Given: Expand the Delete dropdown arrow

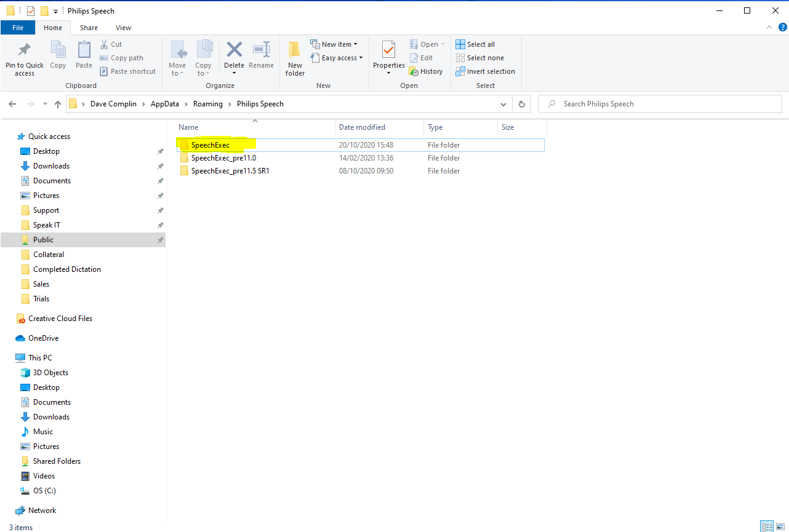Looking at the screenshot, I should coord(234,73).
